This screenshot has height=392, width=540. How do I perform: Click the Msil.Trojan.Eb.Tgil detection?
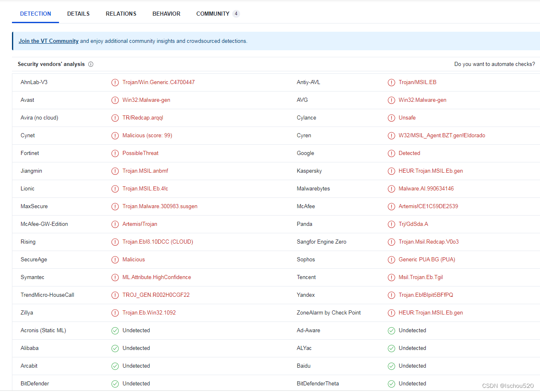pos(421,277)
